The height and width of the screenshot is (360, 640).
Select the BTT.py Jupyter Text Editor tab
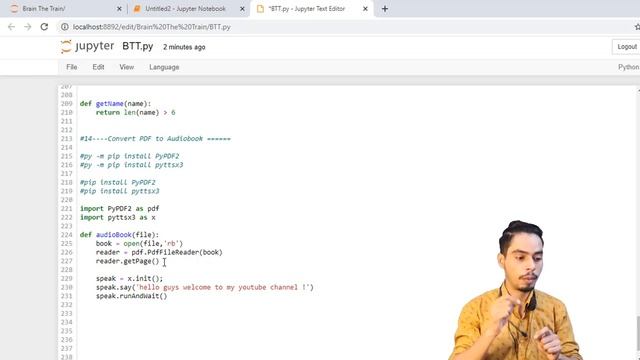307,9
